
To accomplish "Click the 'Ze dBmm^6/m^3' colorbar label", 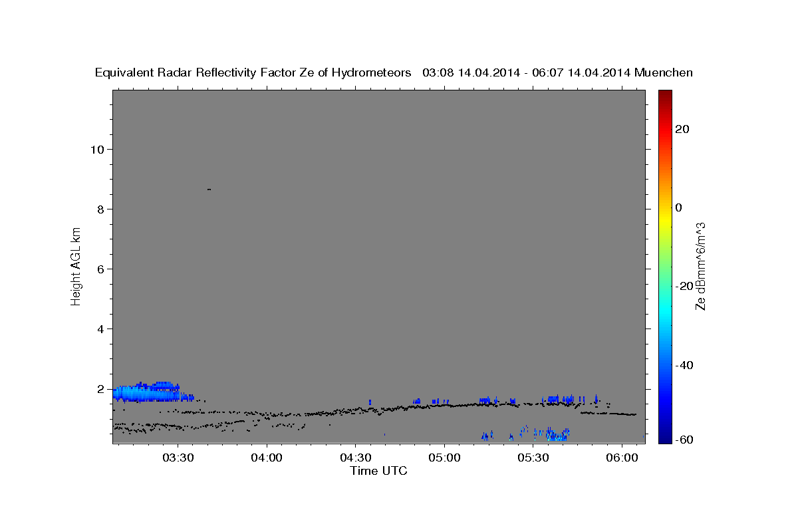I will coord(701,266).
